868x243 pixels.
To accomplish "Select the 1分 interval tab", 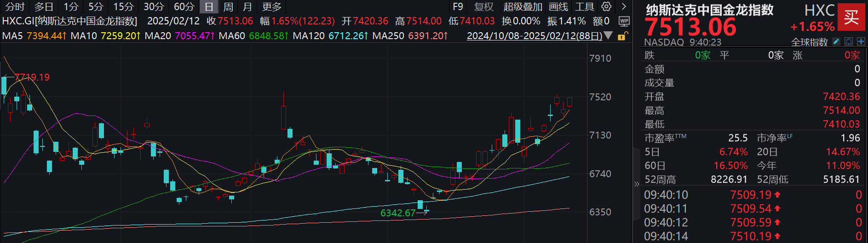I will (x=71, y=7).
